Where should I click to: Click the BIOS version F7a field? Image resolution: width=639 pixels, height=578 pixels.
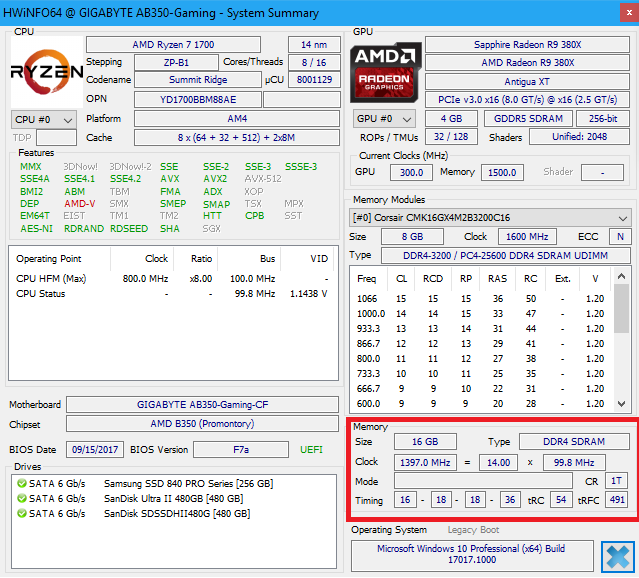[x=241, y=450]
